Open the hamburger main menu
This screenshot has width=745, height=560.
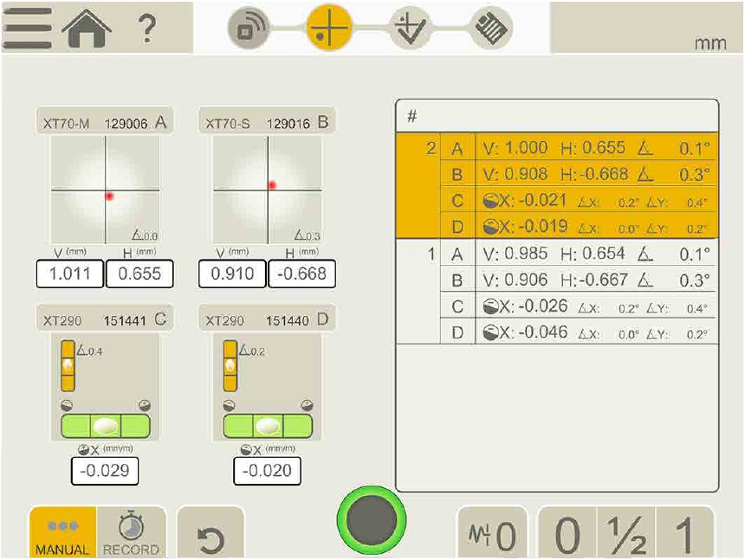pos(26,30)
